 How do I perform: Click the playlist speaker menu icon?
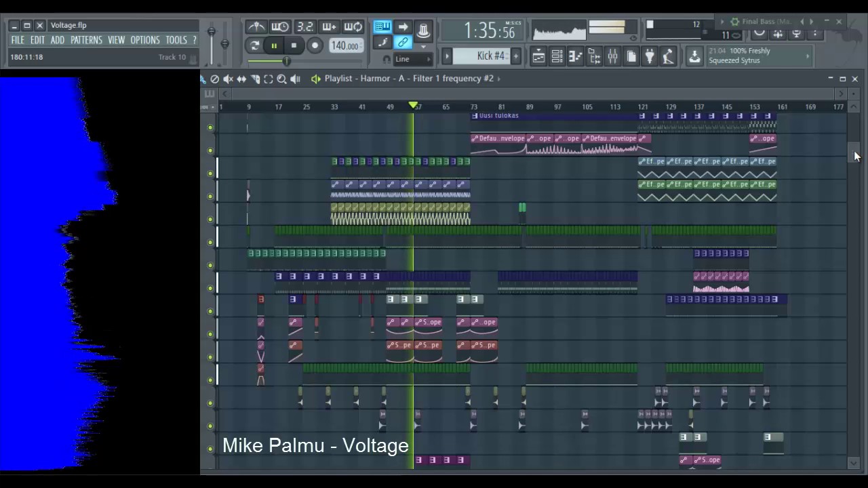click(x=316, y=79)
